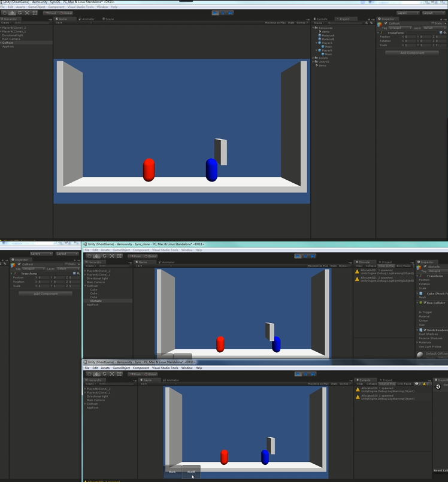Open Tag dropdown in SyncDS Inspector
Screen dimensions: 448x484
coord(400,28)
